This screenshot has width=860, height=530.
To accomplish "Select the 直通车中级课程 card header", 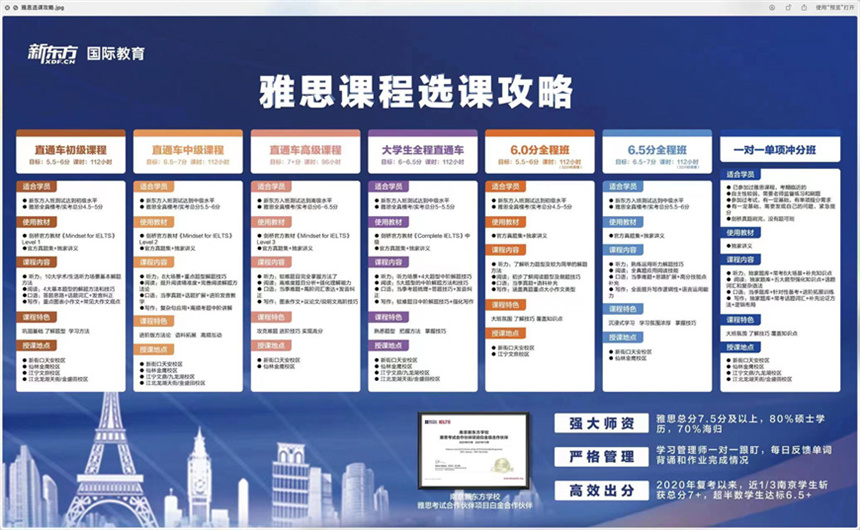I will pyautogui.click(x=189, y=148).
